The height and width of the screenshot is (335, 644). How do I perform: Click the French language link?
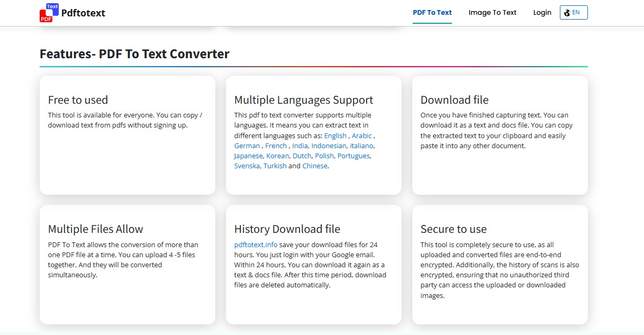pos(276,146)
